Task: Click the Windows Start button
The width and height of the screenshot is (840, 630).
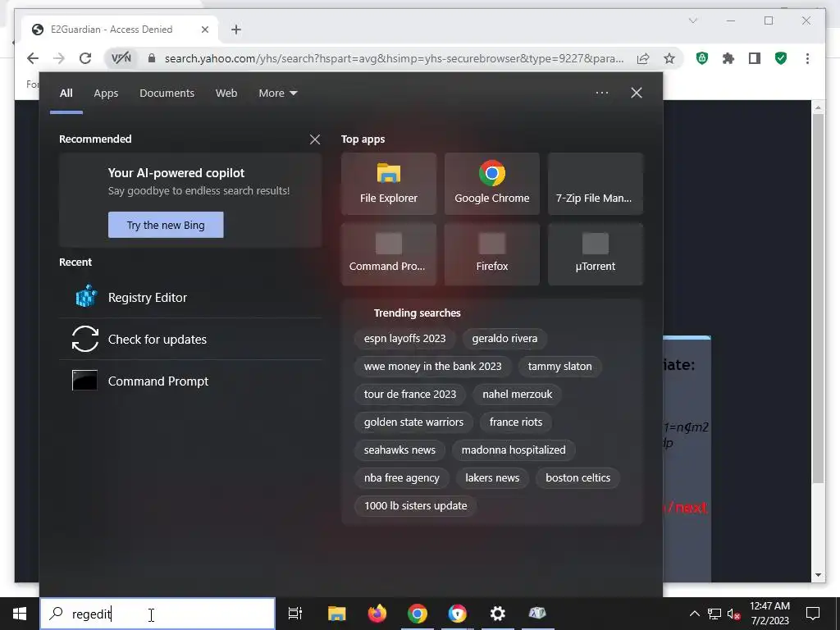Action: pyautogui.click(x=20, y=614)
